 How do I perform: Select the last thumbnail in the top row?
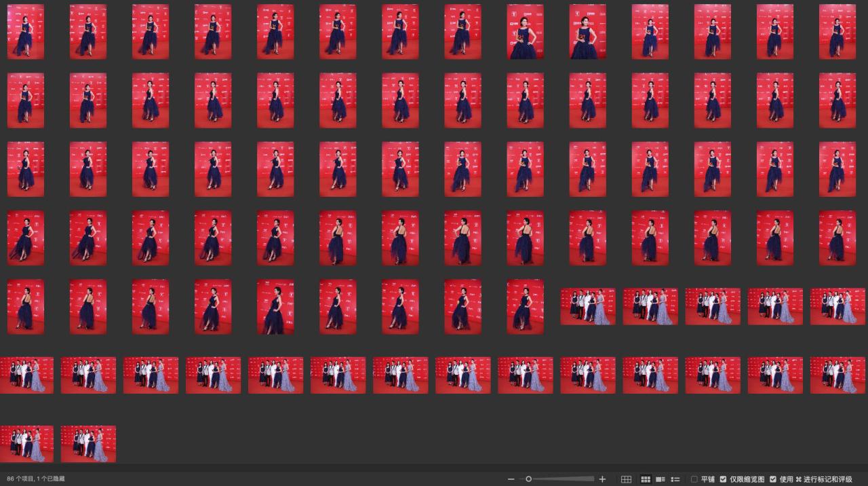pyautogui.click(x=837, y=32)
